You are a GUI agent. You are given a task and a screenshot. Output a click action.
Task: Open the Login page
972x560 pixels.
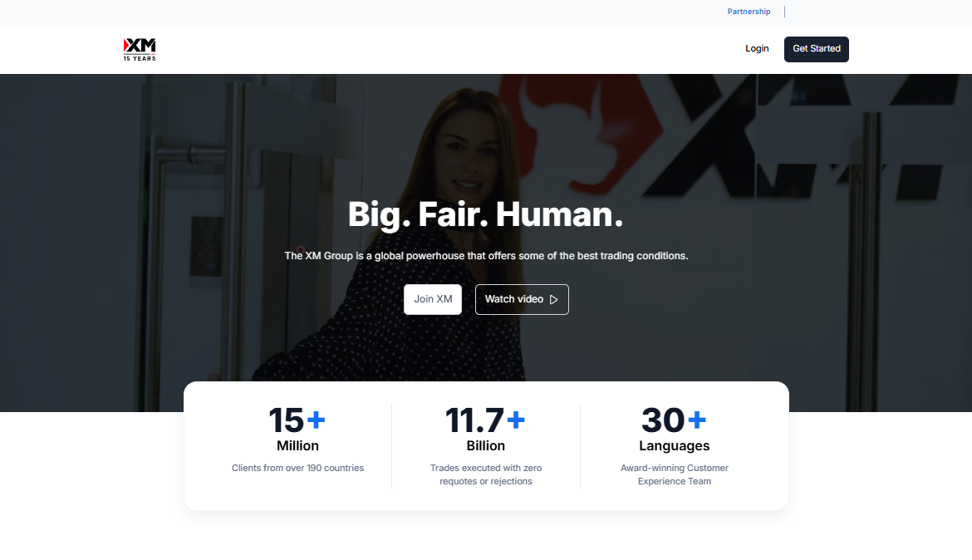pos(757,48)
